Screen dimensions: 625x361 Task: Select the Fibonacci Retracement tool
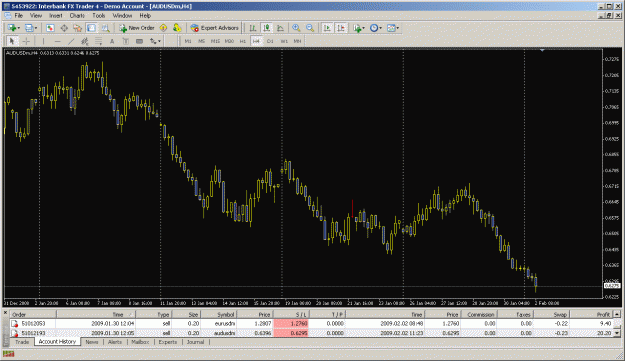click(x=98, y=41)
